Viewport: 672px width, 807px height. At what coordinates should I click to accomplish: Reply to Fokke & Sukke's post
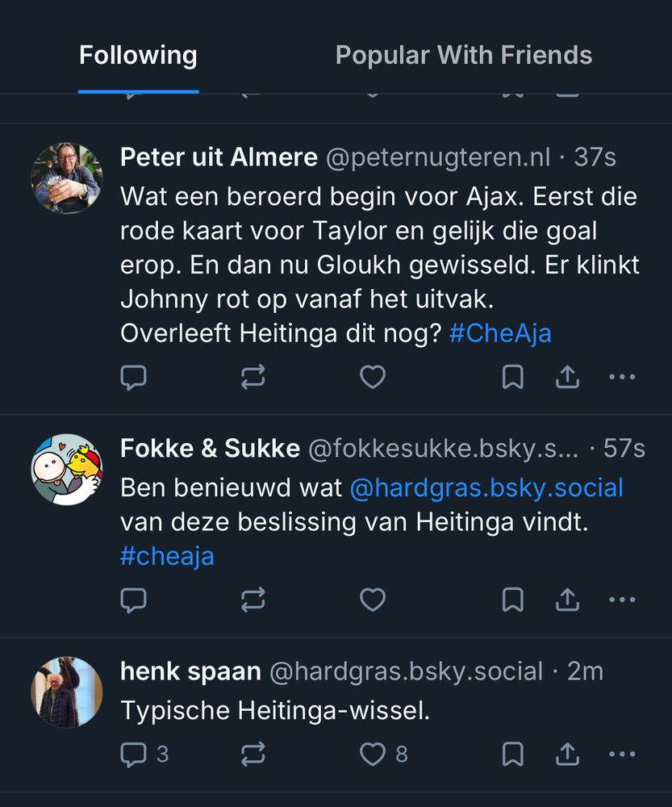tap(133, 600)
